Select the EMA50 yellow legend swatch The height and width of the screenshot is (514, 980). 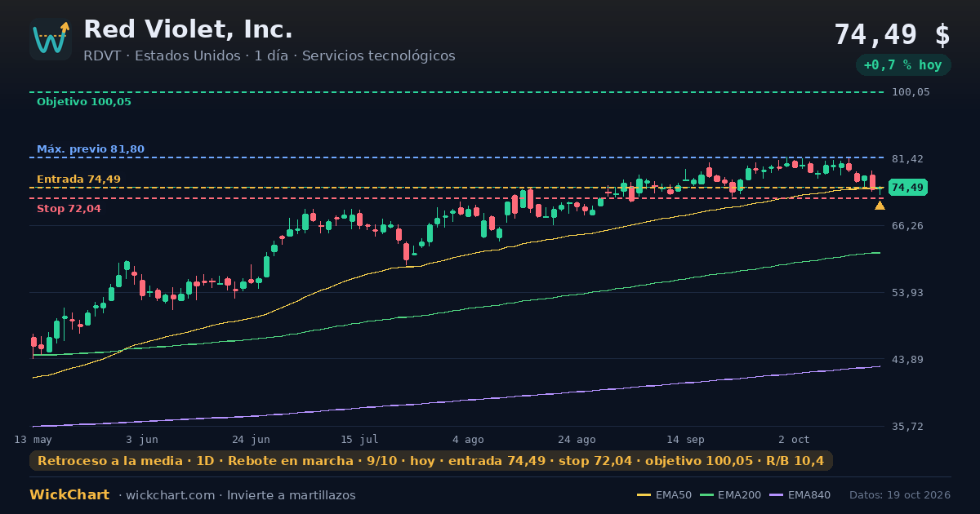click(x=644, y=495)
